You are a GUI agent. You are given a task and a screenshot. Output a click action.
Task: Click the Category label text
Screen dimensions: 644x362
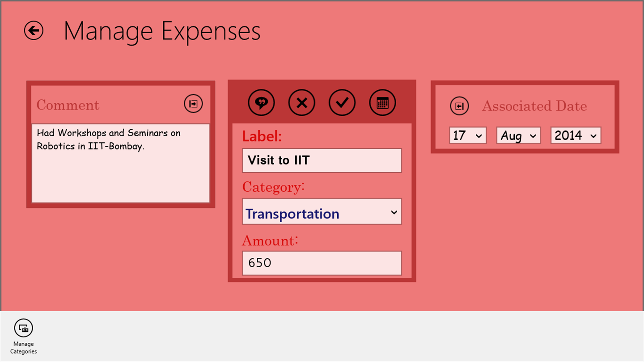coord(273,187)
